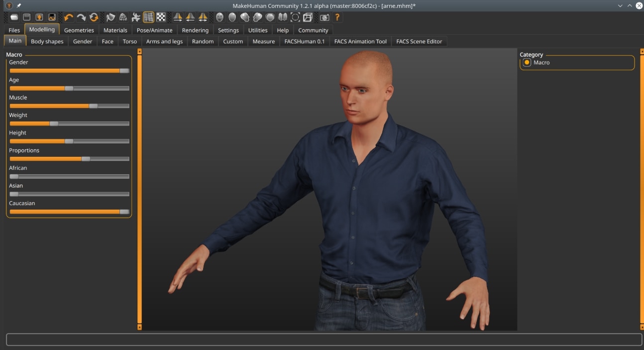Image resolution: width=644 pixels, height=350 pixels.
Task: Select the Modelling tab
Action: click(42, 30)
